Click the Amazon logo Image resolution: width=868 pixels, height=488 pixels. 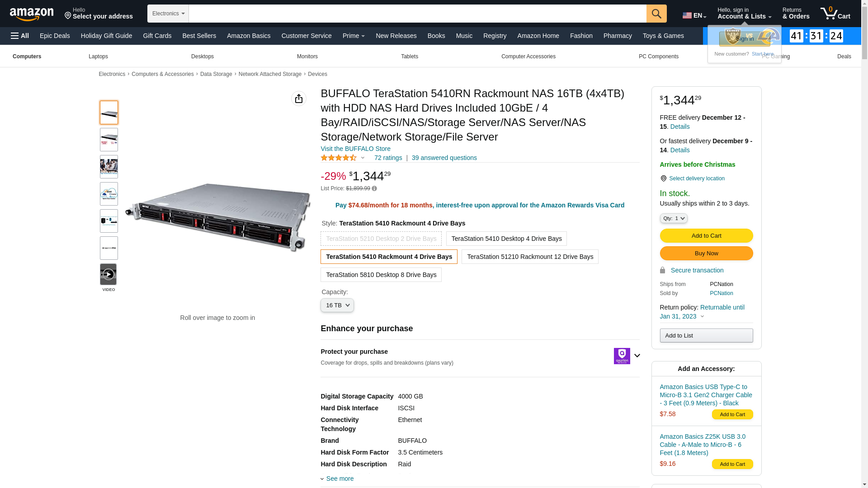click(x=32, y=14)
